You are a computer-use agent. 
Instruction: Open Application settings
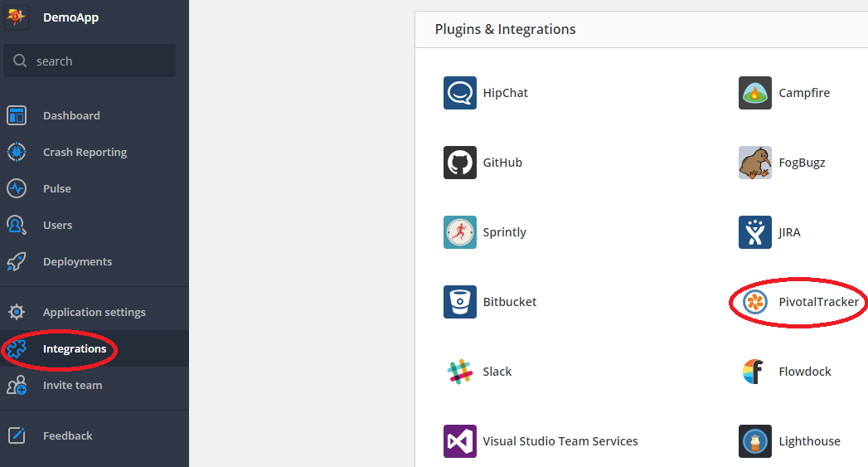tap(95, 313)
